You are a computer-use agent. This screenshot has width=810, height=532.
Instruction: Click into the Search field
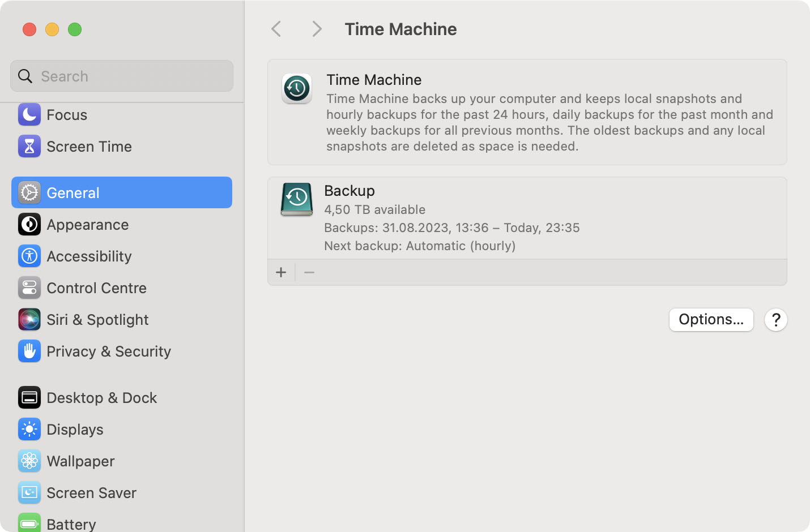122,76
